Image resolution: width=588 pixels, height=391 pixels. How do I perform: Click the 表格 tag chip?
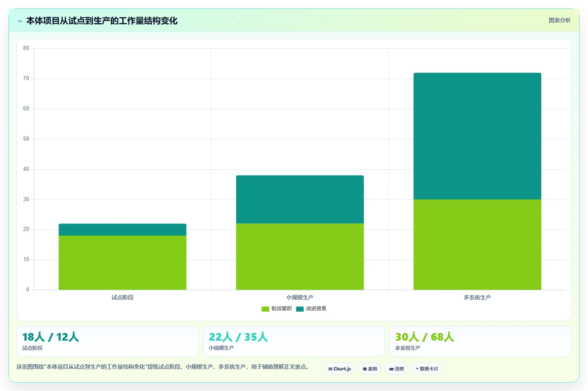point(370,369)
